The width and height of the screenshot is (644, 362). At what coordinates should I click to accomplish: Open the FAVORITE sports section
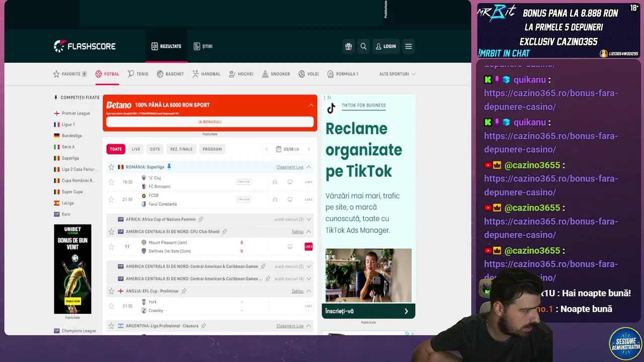pyautogui.click(x=70, y=74)
